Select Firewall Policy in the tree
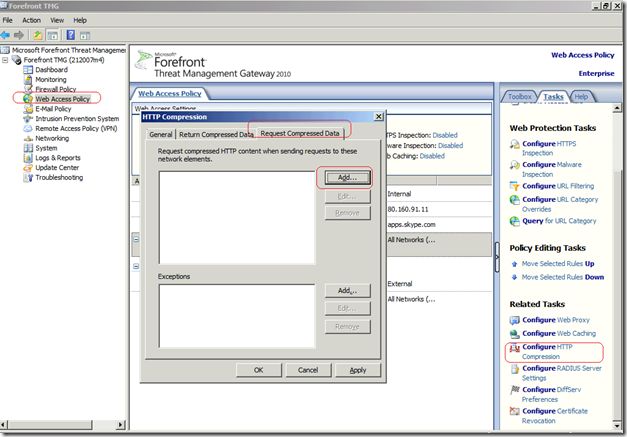The width and height of the screenshot is (627, 437). [x=55, y=89]
